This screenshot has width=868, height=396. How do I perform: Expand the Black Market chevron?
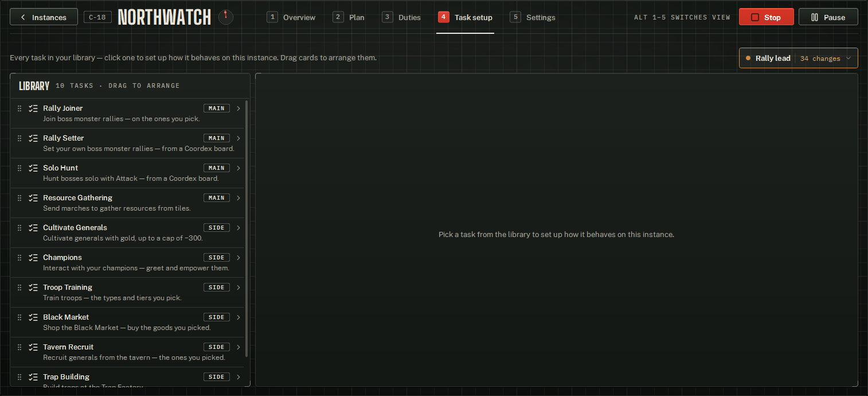pos(238,317)
